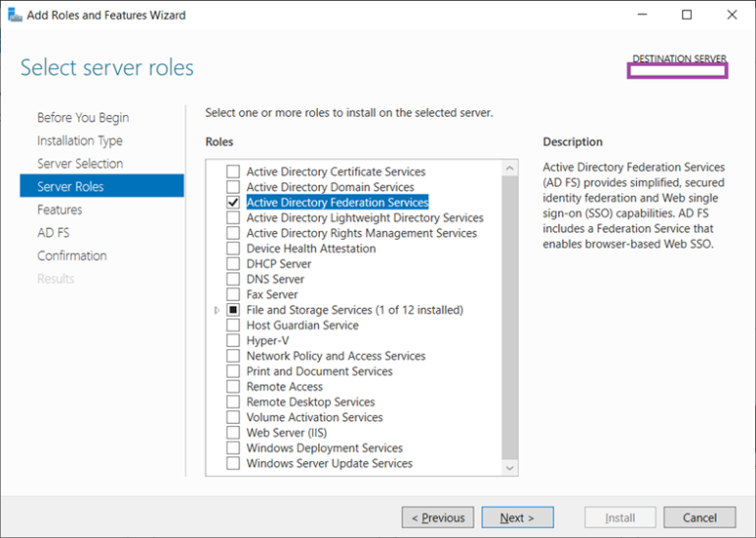Tick the DNS Server checkbox
756x538 pixels.
233,279
